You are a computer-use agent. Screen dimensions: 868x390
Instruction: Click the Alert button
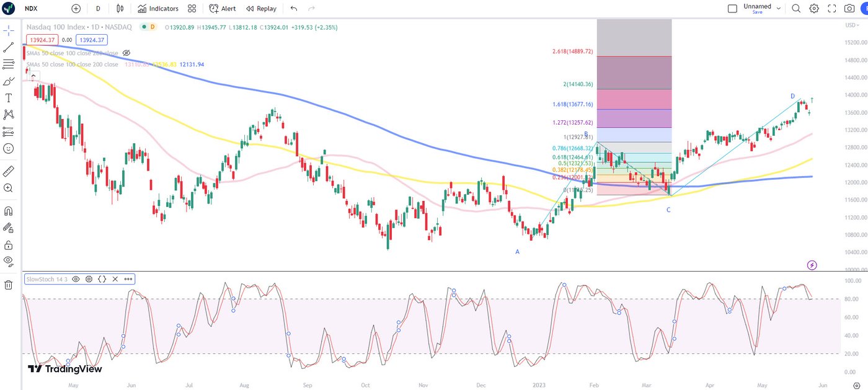(223, 9)
